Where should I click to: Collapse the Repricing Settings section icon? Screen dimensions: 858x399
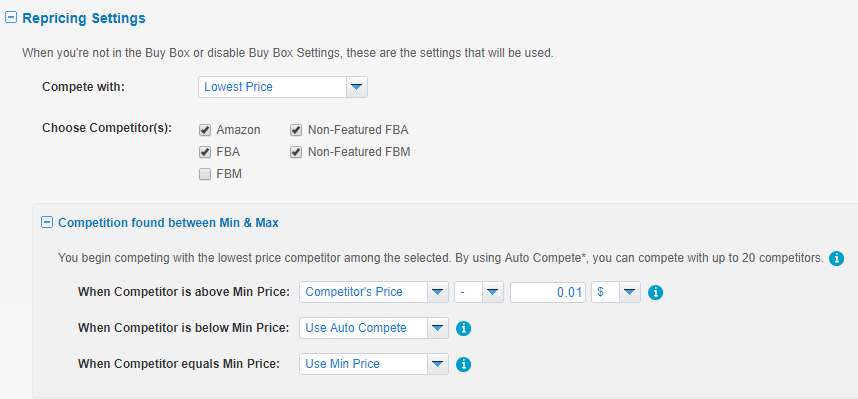[x=10, y=18]
